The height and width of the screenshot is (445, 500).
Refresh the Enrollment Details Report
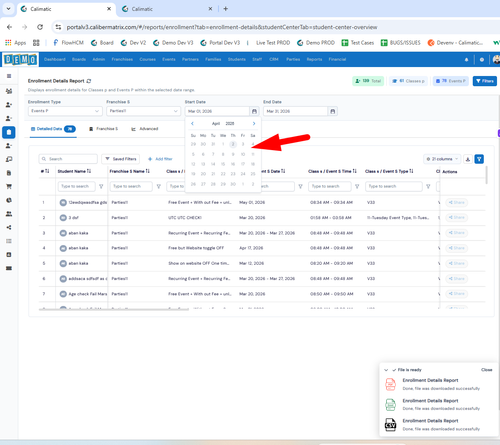coord(89,81)
